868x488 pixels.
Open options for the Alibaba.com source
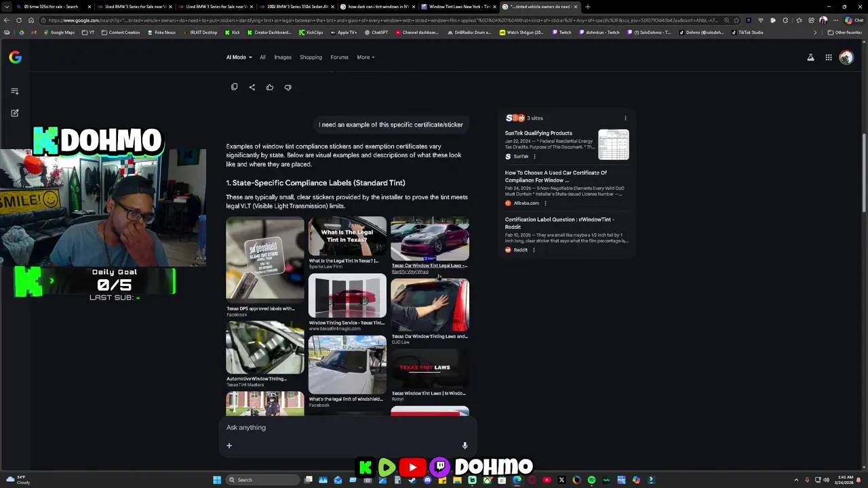coord(545,203)
